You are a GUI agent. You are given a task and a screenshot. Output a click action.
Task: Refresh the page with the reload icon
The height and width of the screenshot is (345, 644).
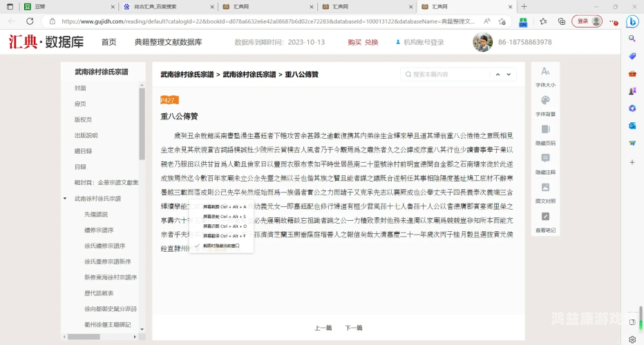coord(30,21)
